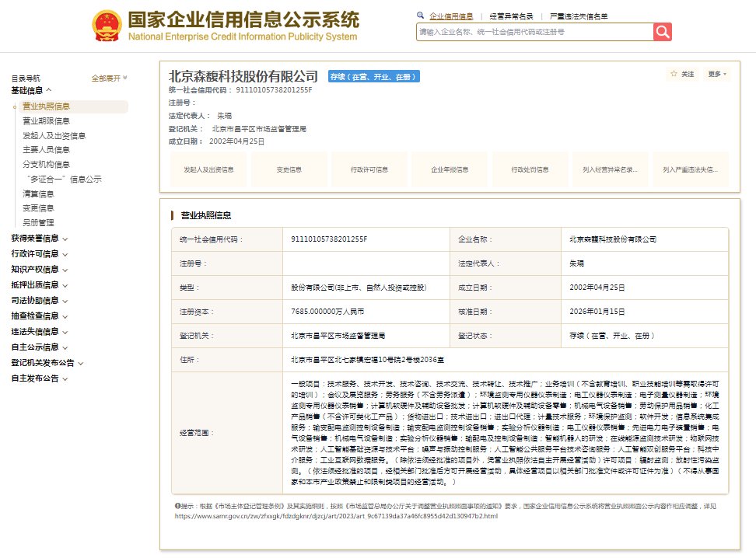Click the 发起人及出资信息 shortcut button
756x558 pixels.
208,169
